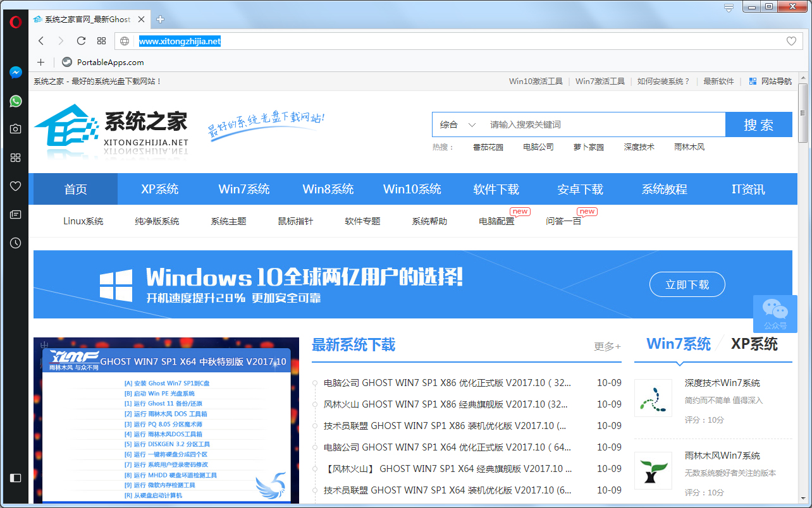
Task: Open the 鼠标指针 sub-navigation link
Action: (x=295, y=221)
